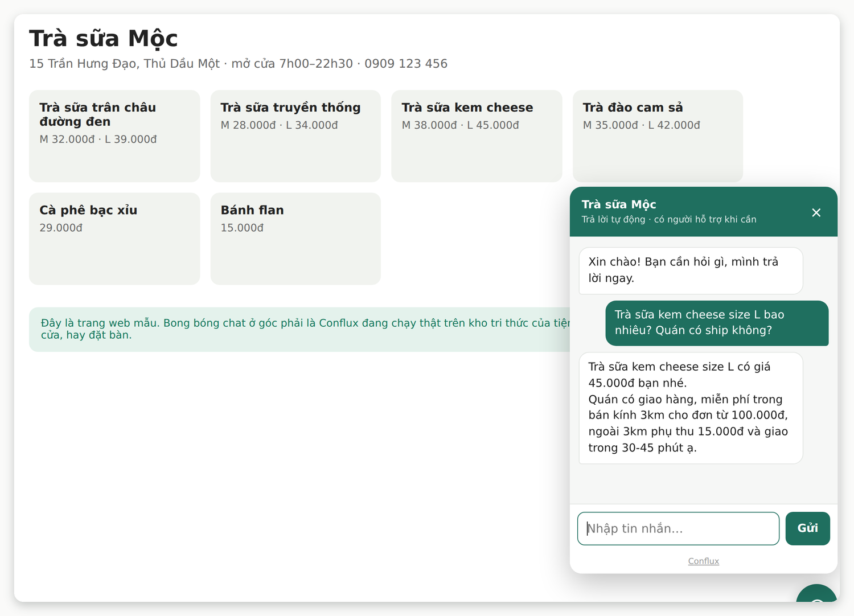Click the page title Trà sữa Mộc

coord(104,39)
